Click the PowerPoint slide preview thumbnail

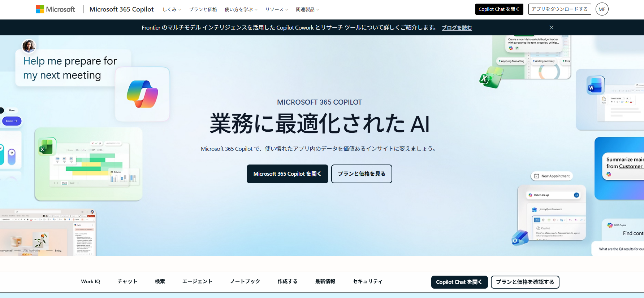pyautogui.click(x=48, y=233)
